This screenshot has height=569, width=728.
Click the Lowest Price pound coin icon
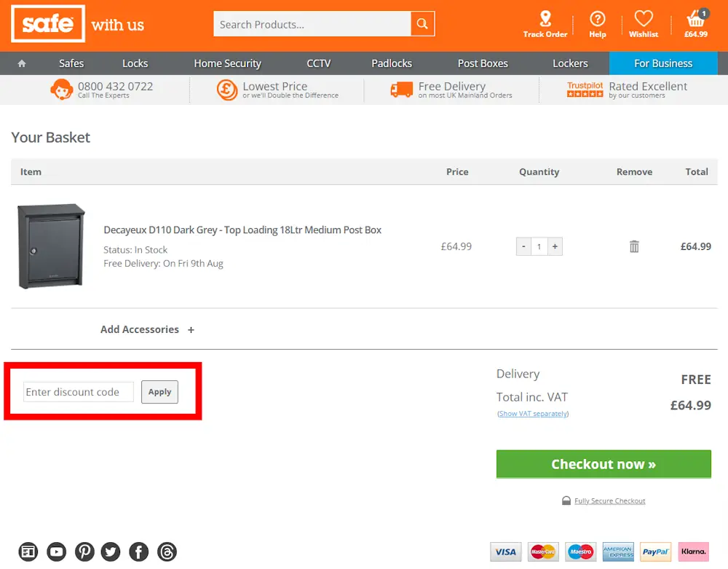[x=227, y=90]
